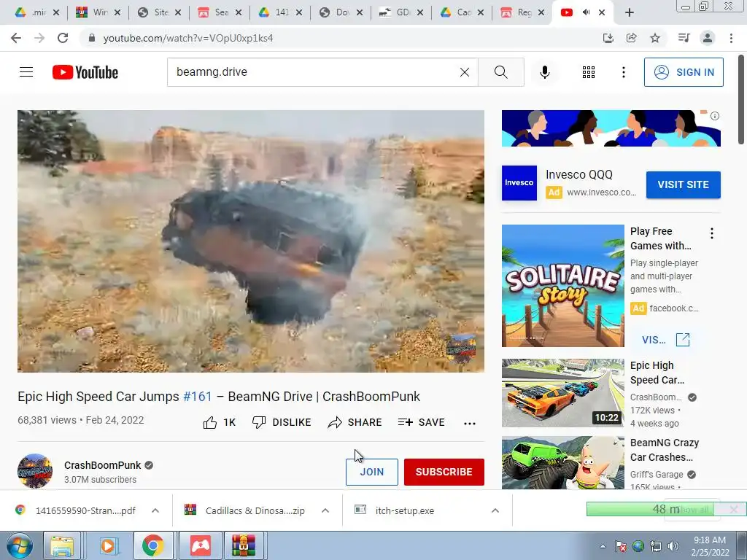Screen dimensions: 747x560
Task: Click the video player
Action: [x=251, y=241]
